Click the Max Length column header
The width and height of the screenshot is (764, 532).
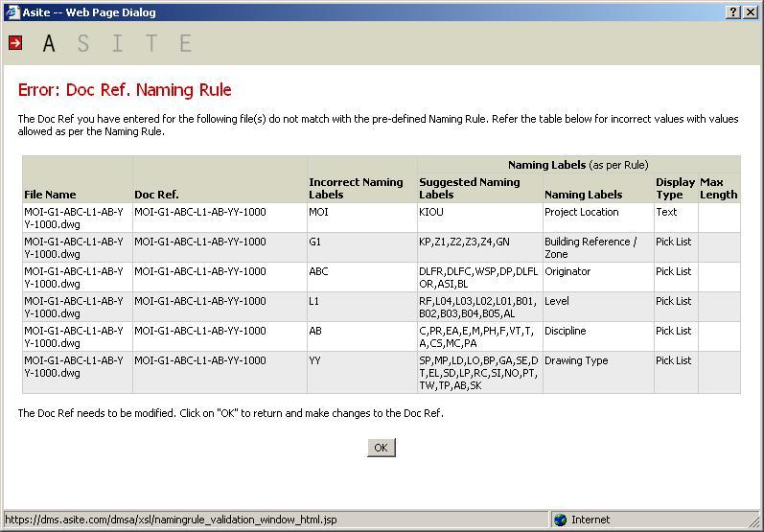719,188
